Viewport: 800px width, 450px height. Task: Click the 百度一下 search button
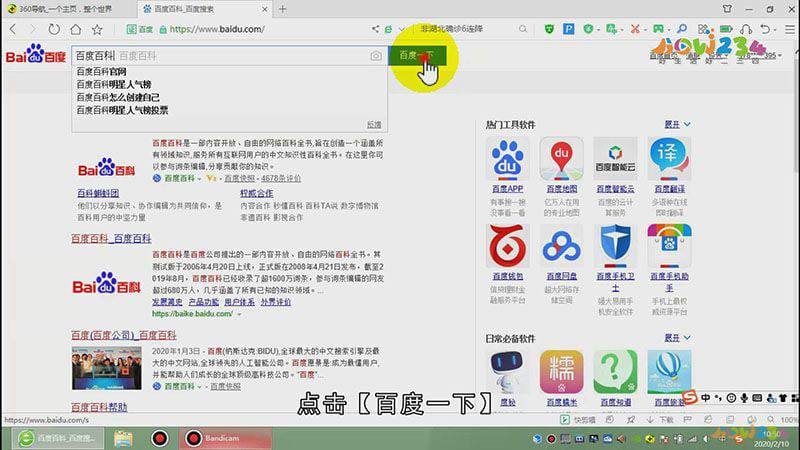point(417,55)
